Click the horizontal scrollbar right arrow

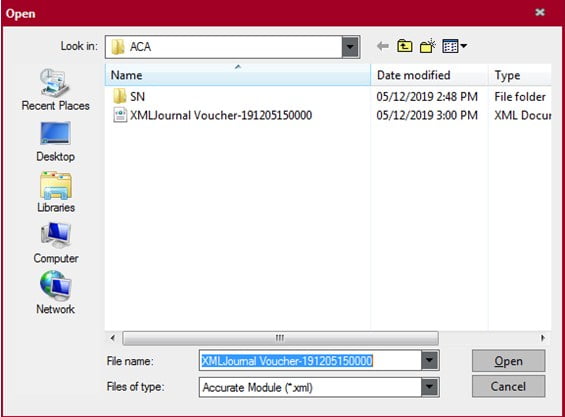point(543,338)
